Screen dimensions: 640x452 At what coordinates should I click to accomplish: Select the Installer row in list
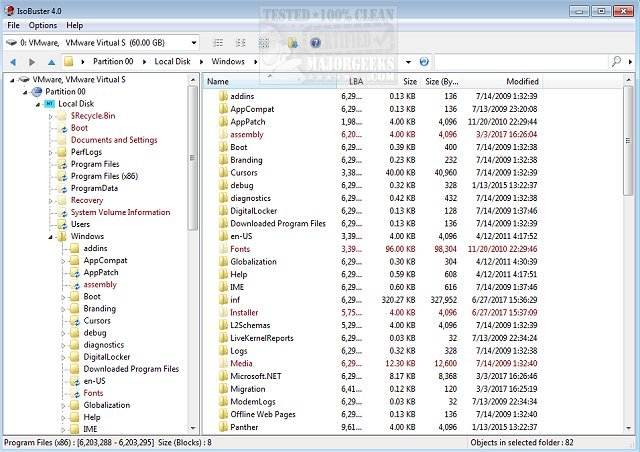[x=373, y=313]
